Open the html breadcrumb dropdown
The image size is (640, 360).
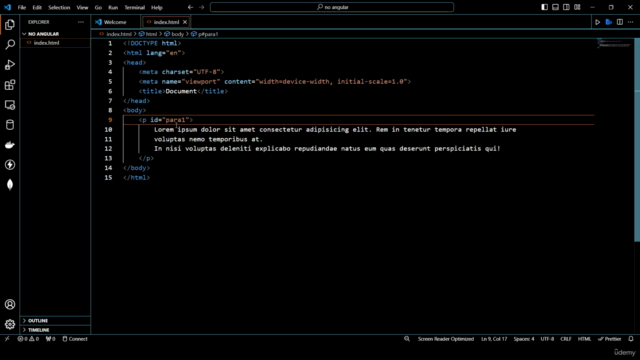(x=148, y=34)
